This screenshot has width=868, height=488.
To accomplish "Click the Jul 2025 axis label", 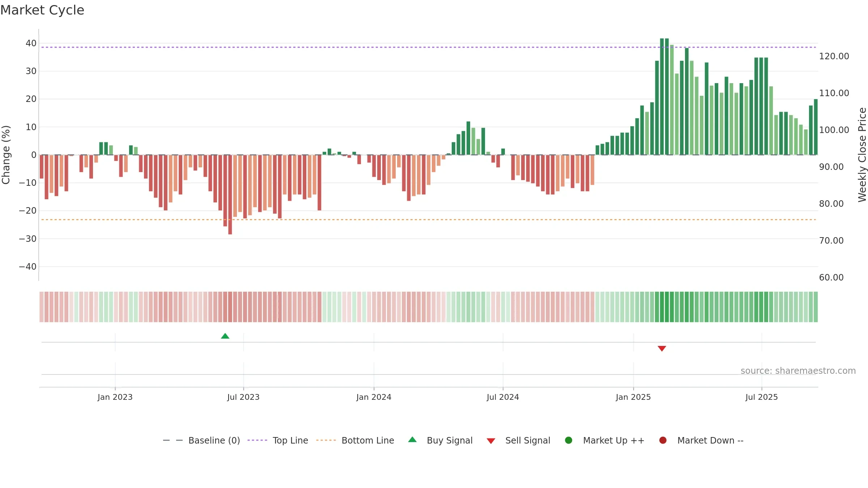I will coord(762,397).
